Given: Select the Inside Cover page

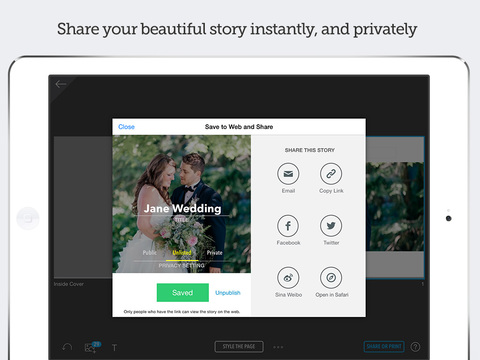Looking at the screenshot, I should point(83,207).
